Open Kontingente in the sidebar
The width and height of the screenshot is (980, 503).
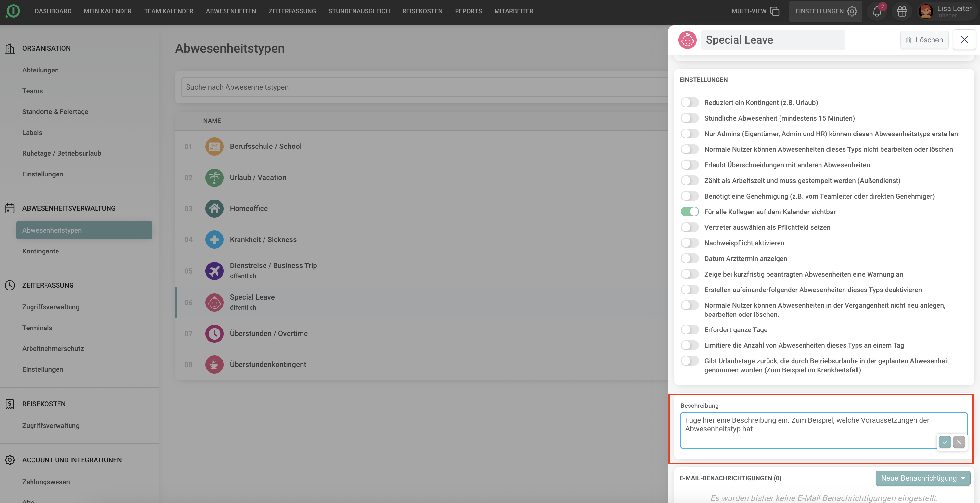click(40, 251)
